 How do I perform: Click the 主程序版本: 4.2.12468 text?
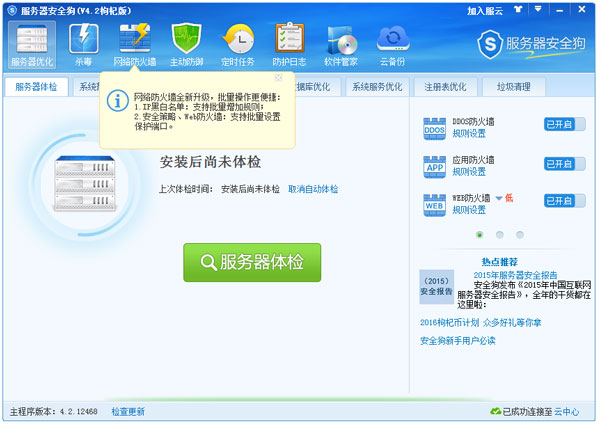[x=54, y=412]
